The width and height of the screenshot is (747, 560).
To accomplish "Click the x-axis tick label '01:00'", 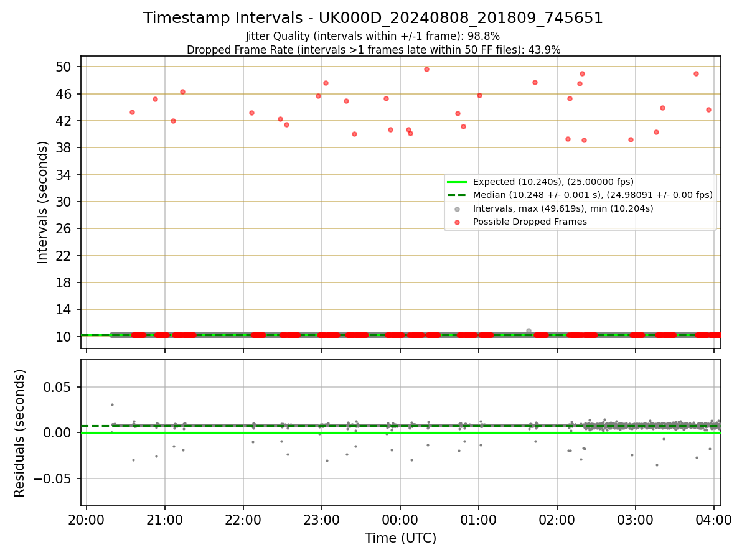I will click(x=479, y=519).
